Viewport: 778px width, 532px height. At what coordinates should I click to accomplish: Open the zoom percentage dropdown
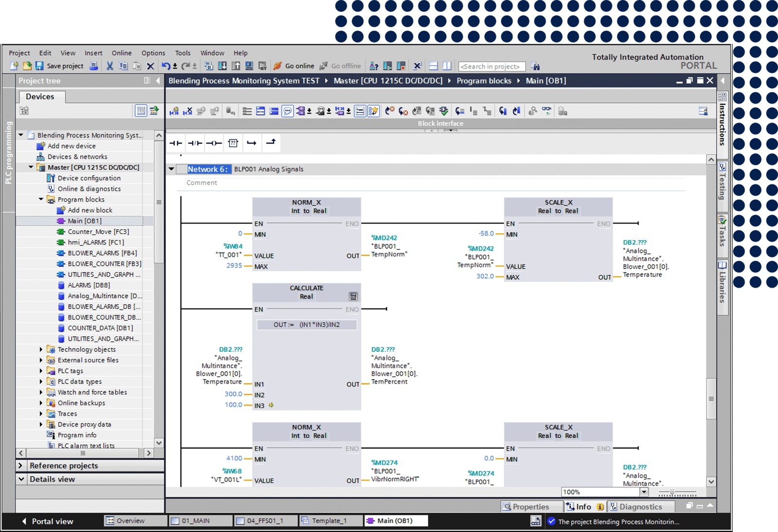coord(644,492)
